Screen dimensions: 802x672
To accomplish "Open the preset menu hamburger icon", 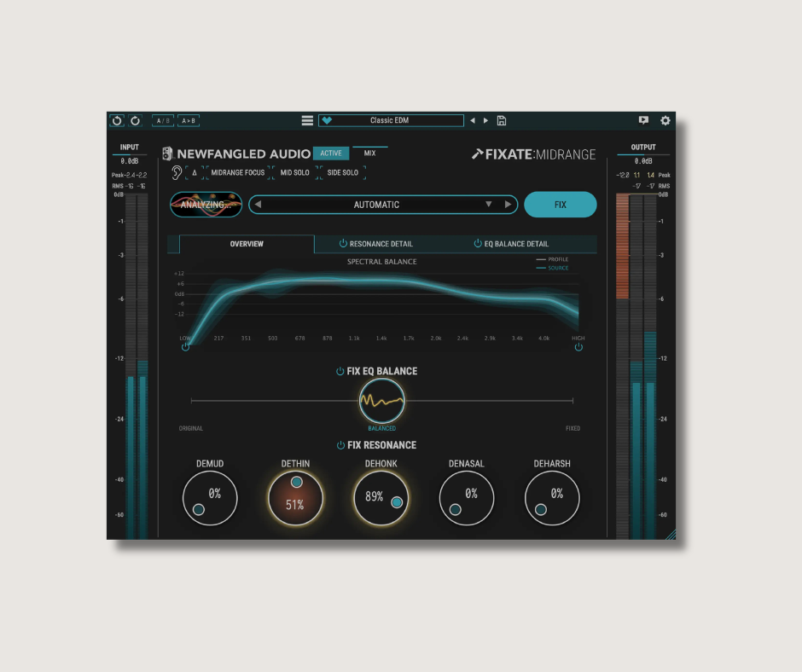I will coord(307,121).
